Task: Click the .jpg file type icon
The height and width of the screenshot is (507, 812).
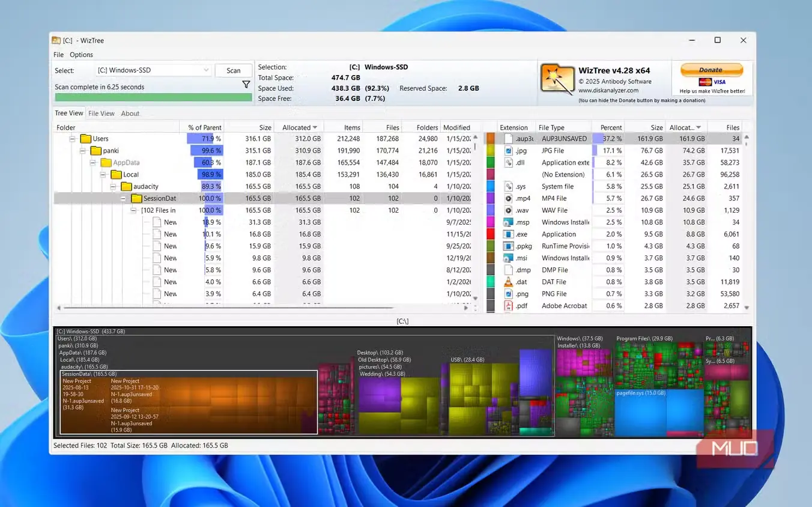Action: tap(509, 151)
